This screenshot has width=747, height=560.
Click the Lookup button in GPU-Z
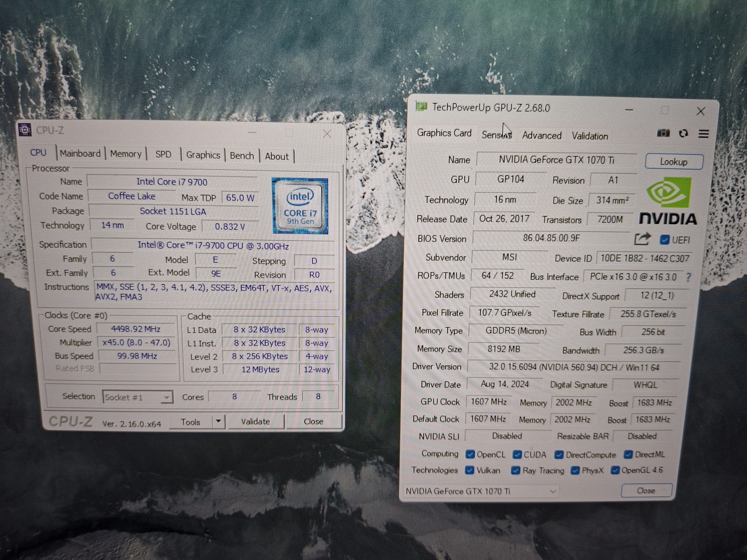click(x=674, y=162)
